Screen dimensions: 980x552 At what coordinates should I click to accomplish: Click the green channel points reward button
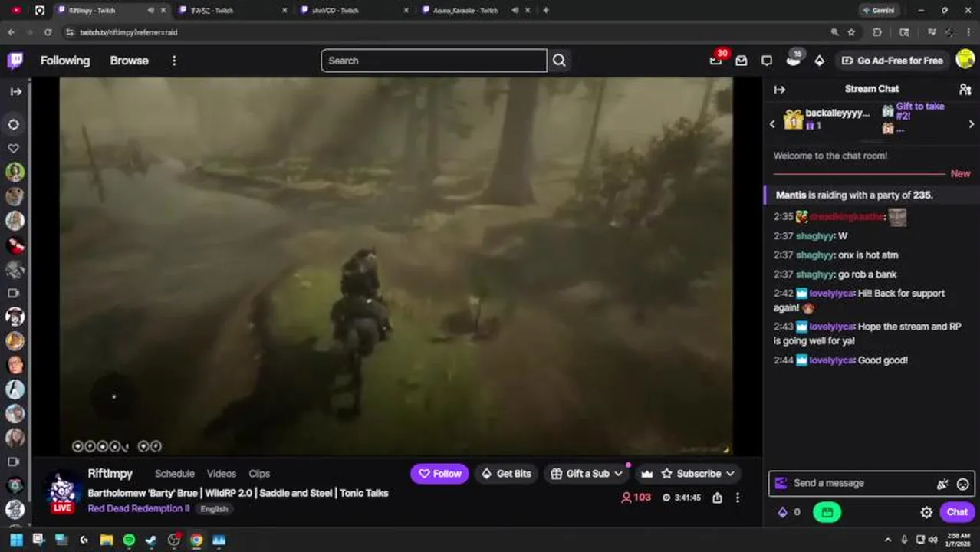pos(827,512)
